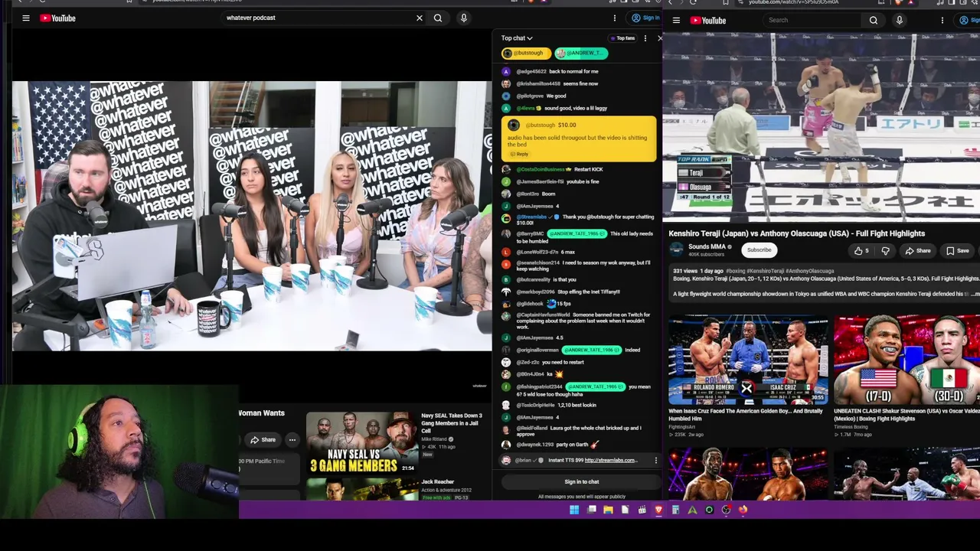Open Firefox from the taskbar
Screen dimensions: 980x551
point(743,510)
